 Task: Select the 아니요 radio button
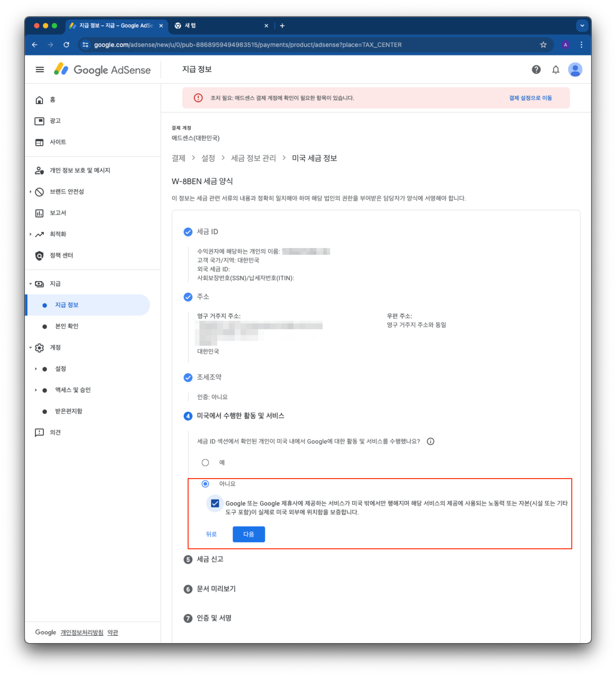click(x=205, y=484)
